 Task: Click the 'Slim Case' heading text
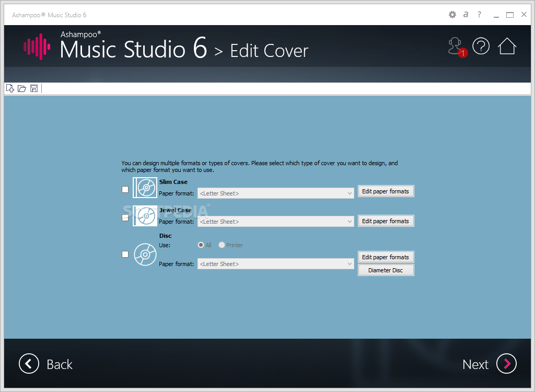[x=173, y=182]
